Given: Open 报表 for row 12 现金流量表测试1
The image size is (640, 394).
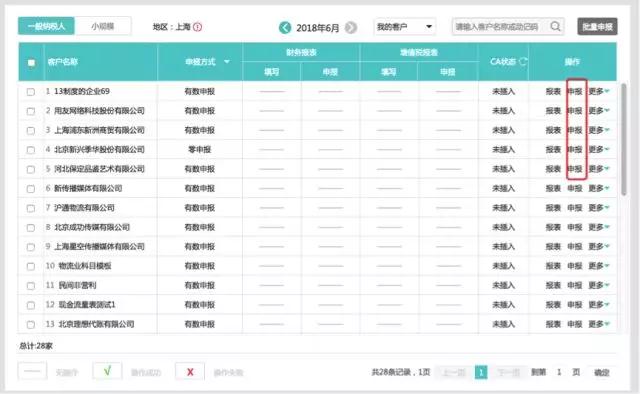Looking at the screenshot, I should 553,305.
